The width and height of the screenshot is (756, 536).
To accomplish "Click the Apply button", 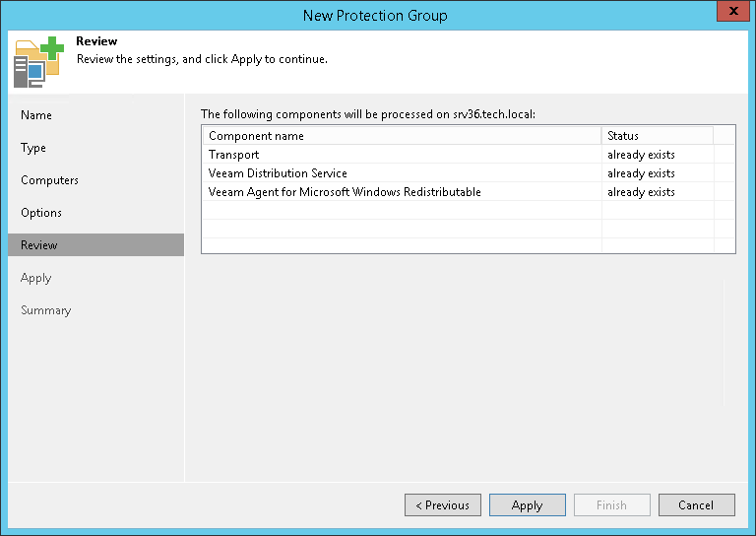I will coord(527,504).
